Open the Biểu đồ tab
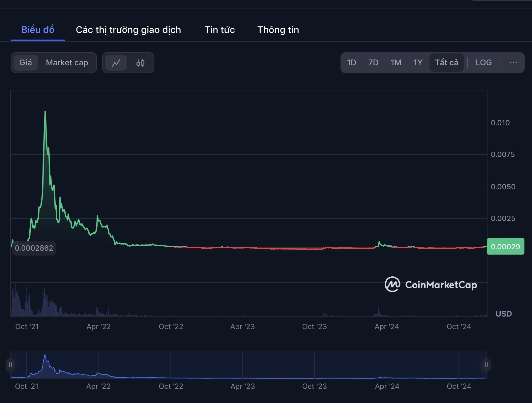This screenshot has height=403, width=532. tap(38, 30)
